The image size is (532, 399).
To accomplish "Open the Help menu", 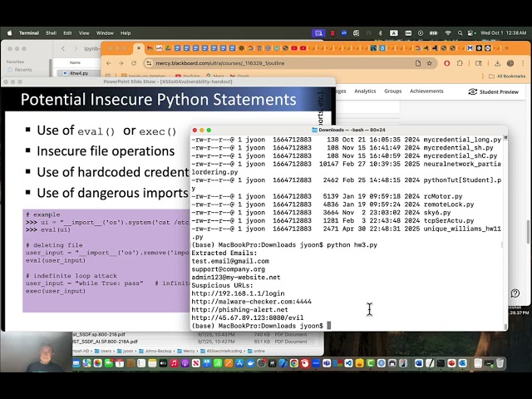I will (126, 33).
